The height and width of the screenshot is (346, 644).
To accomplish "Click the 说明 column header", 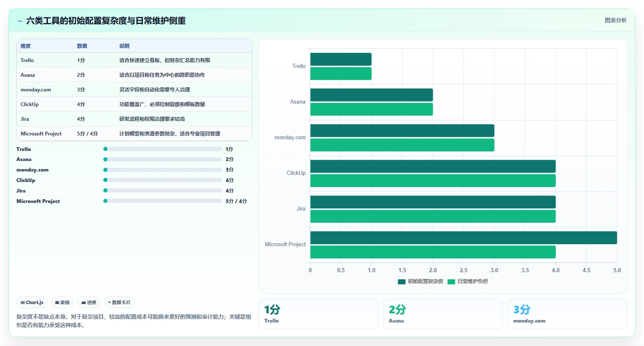I will pyautogui.click(x=124, y=46).
